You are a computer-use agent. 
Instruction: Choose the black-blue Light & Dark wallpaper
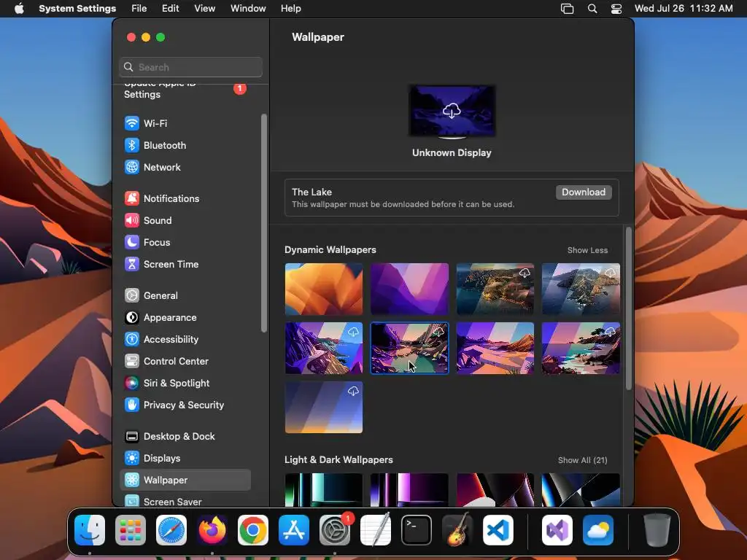click(x=581, y=489)
